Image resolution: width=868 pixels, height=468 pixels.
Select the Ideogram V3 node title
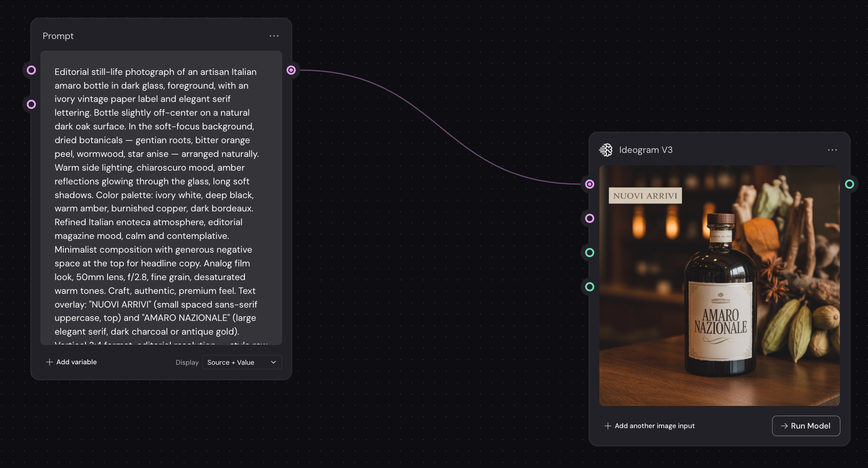pyautogui.click(x=646, y=150)
